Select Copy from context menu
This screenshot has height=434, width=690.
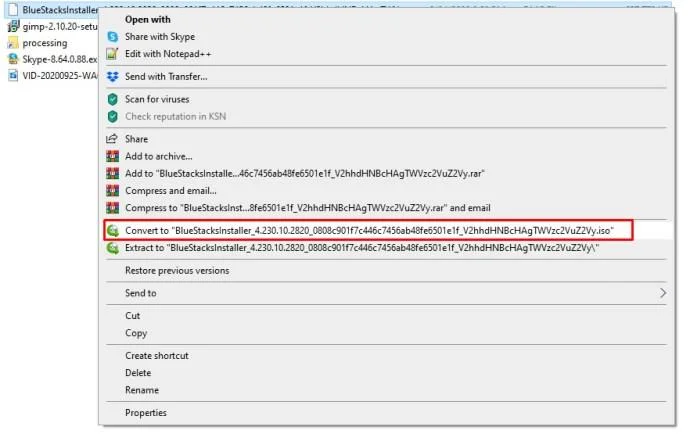[x=136, y=333]
